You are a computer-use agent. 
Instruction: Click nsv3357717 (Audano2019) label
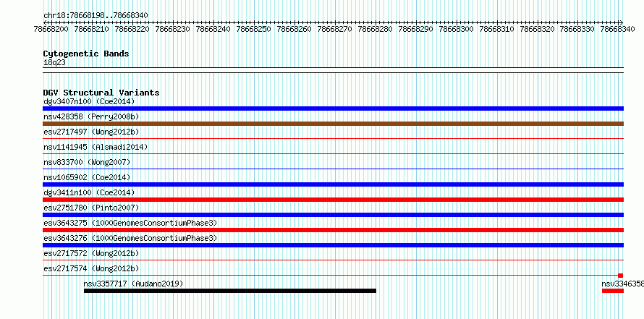[133, 284]
